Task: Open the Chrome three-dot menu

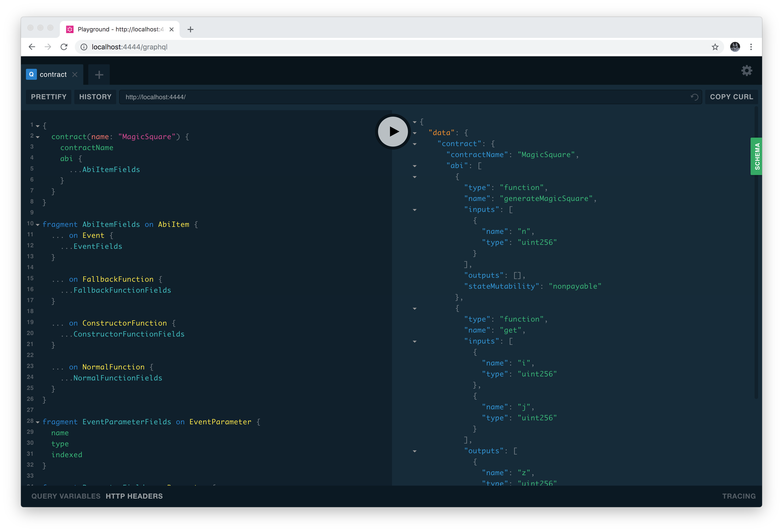Action: [751, 47]
